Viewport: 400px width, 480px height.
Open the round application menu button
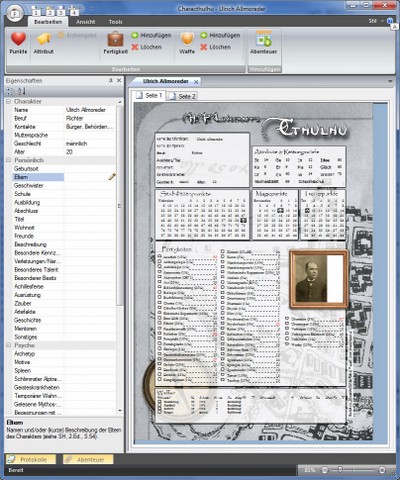click(15, 14)
